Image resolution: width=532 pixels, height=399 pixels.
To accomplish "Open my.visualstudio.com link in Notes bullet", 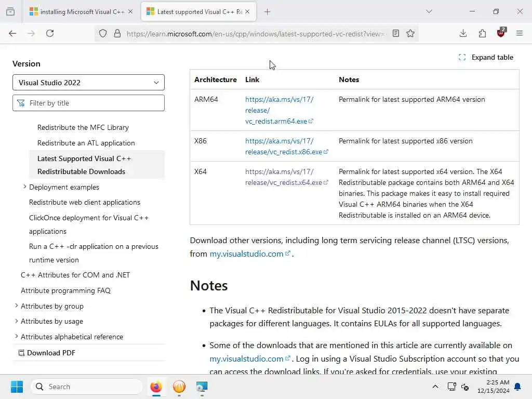I will pyautogui.click(x=250, y=358).
